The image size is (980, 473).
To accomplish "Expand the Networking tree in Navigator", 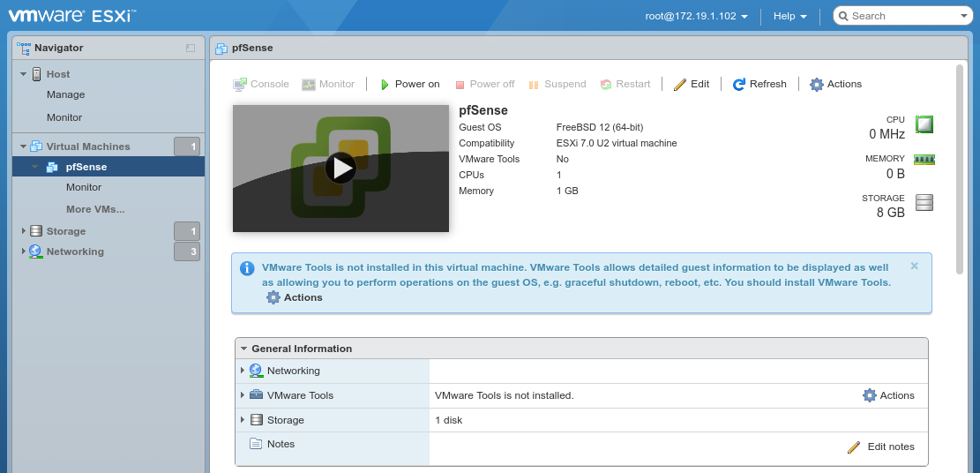I will tap(24, 252).
